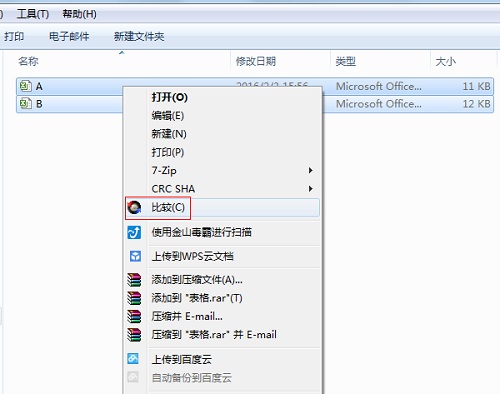Click the Beyond Compare icon beside 比较(C)
This screenshot has height=394, width=500.
pyautogui.click(x=134, y=207)
